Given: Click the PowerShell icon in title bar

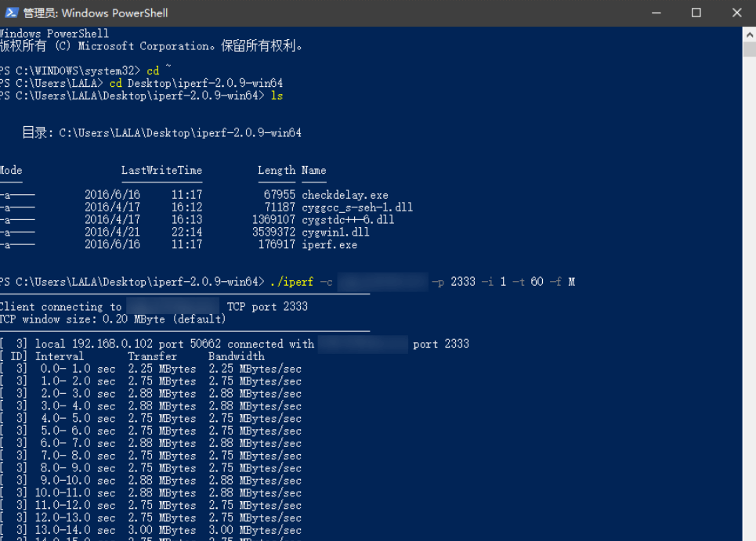Looking at the screenshot, I should [12, 13].
